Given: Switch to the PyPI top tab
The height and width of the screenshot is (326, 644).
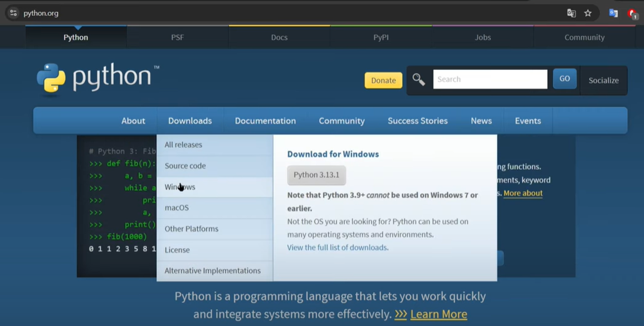Looking at the screenshot, I should (381, 37).
